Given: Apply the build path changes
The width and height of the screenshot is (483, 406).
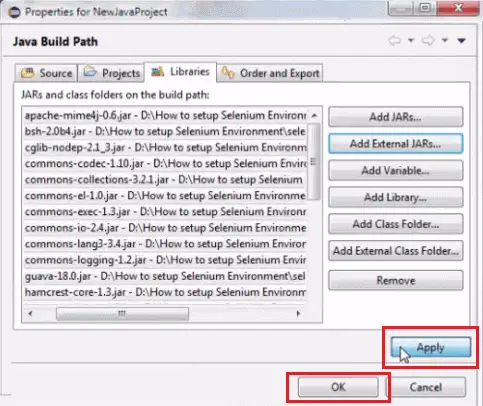Looking at the screenshot, I should coord(431,347).
